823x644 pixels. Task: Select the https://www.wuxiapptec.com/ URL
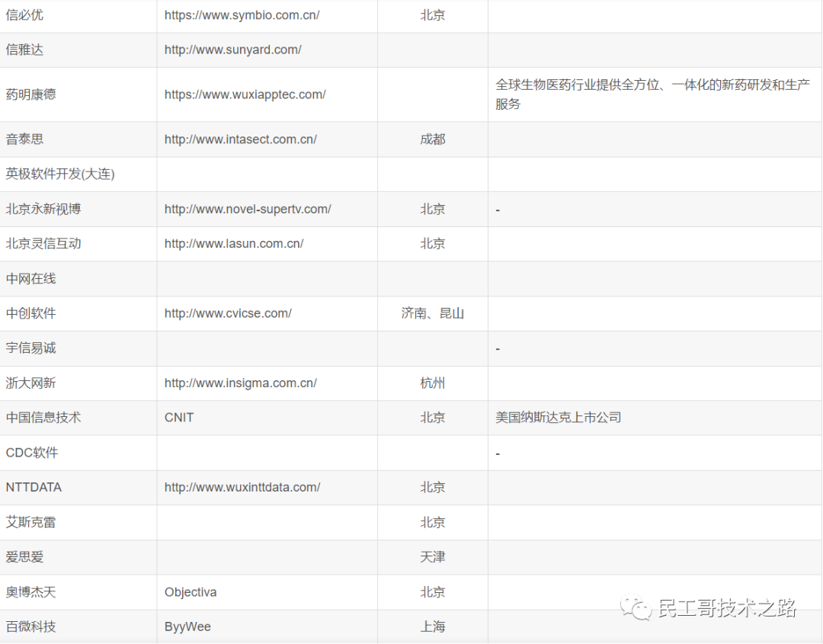coord(245,95)
